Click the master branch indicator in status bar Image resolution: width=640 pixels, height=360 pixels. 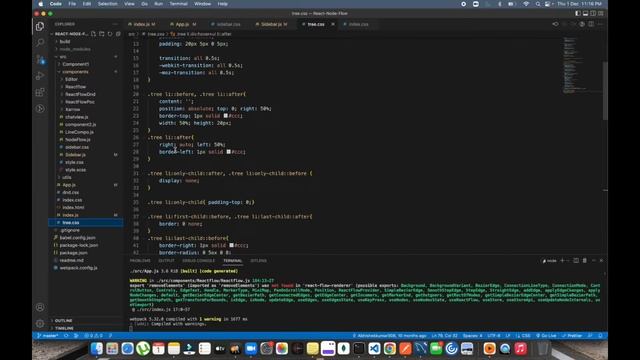48,336
